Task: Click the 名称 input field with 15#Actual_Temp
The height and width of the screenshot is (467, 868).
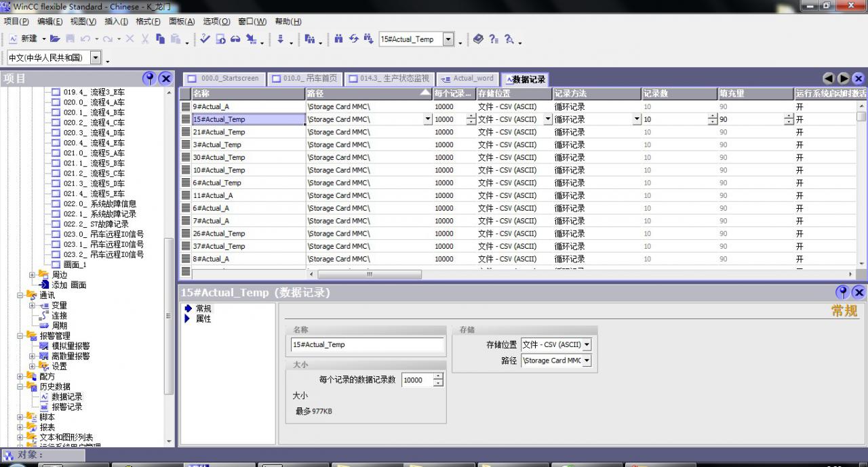Action: pyautogui.click(x=368, y=344)
